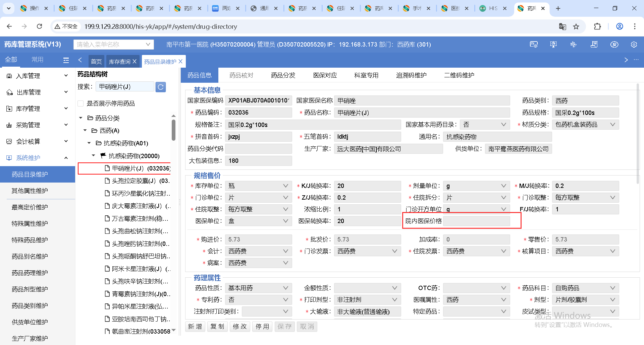The image size is (644, 345).
Task: Click the refresh button beside the drug search box
Action: point(161,87)
